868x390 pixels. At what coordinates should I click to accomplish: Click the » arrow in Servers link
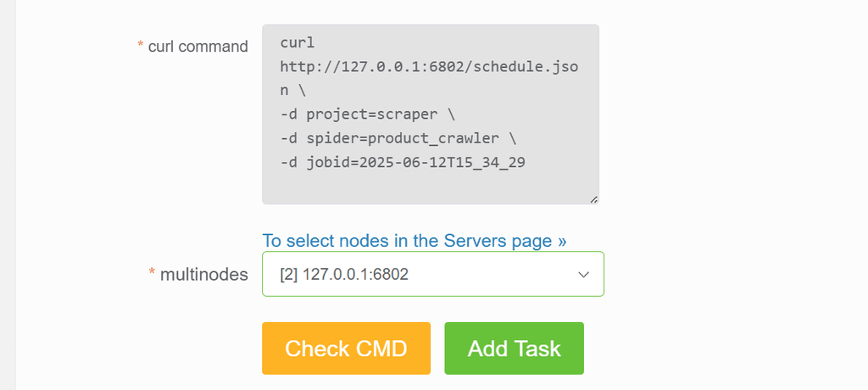pyautogui.click(x=562, y=242)
